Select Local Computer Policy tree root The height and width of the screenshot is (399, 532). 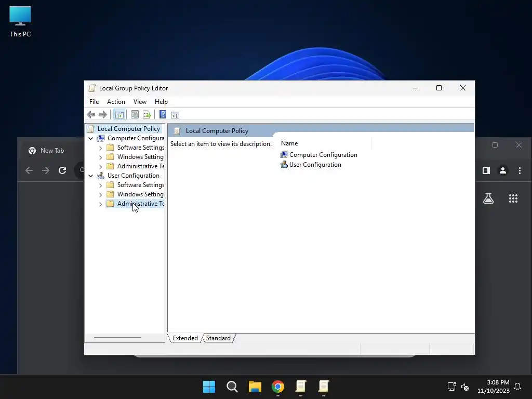tap(129, 129)
